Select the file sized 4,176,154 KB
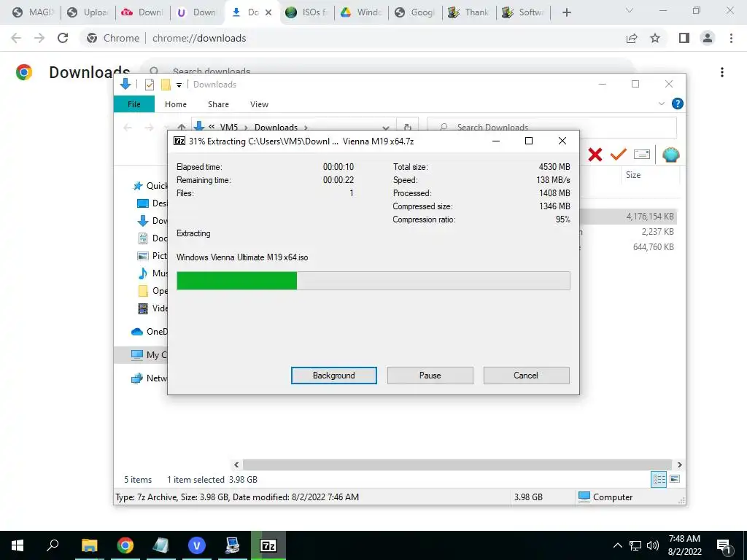The image size is (747, 560). (650, 216)
